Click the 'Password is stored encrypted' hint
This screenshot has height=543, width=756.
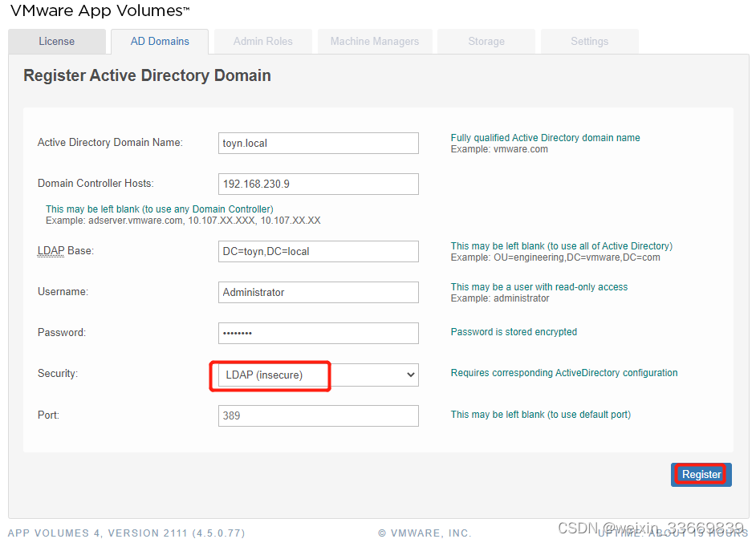(x=514, y=332)
